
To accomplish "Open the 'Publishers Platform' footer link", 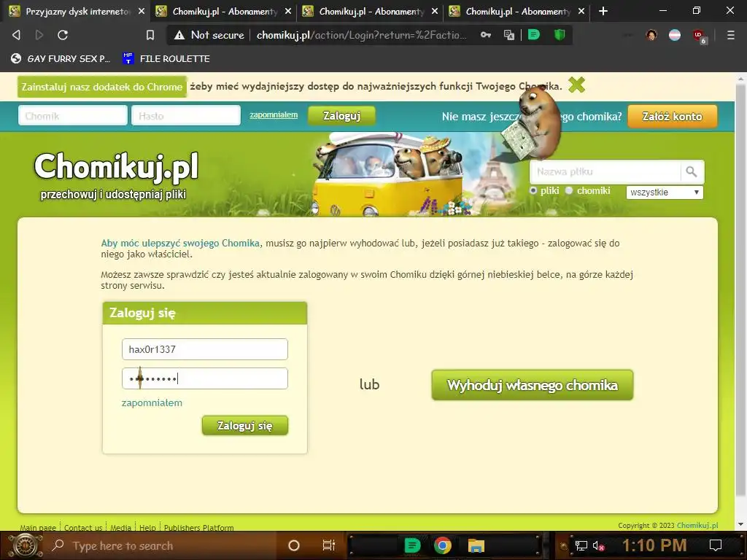I will pyautogui.click(x=198, y=528).
